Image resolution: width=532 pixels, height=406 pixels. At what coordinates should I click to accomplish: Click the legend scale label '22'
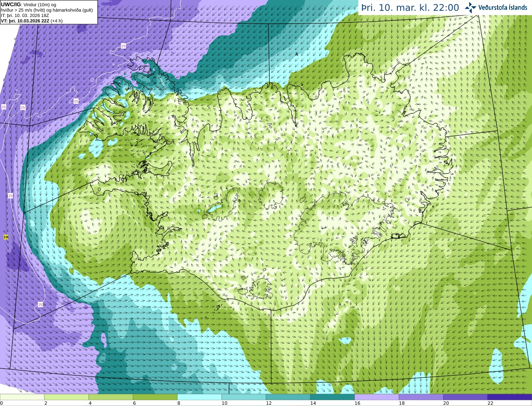click(490, 403)
